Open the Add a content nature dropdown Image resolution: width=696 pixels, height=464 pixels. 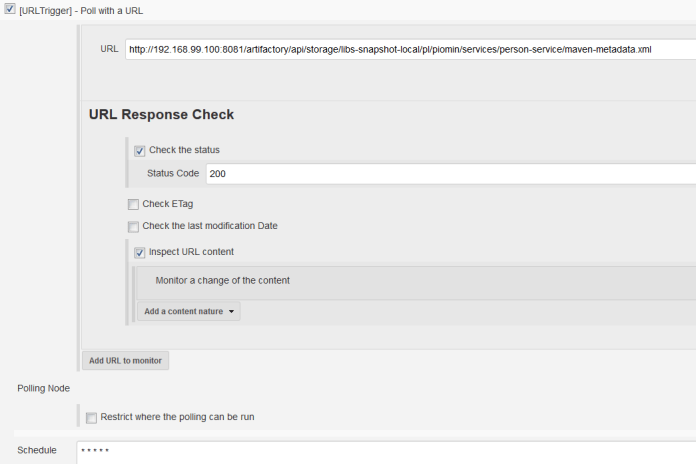189,312
